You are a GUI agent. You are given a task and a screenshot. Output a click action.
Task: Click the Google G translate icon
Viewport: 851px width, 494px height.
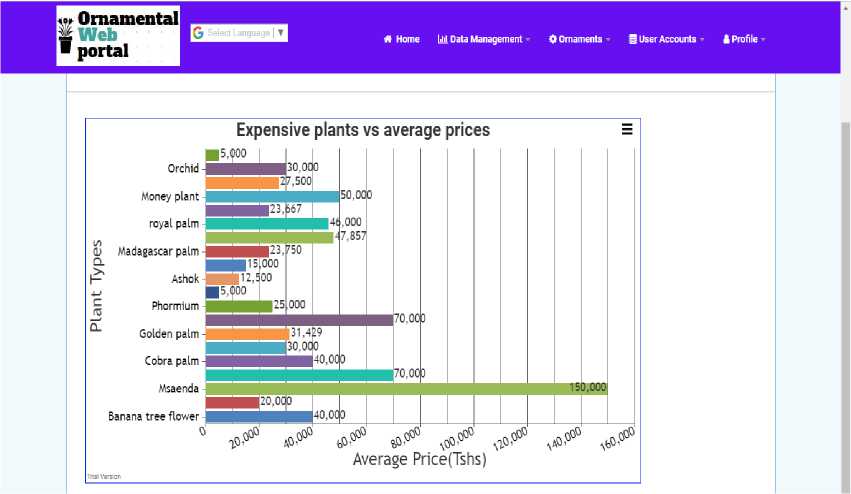[x=198, y=33]
